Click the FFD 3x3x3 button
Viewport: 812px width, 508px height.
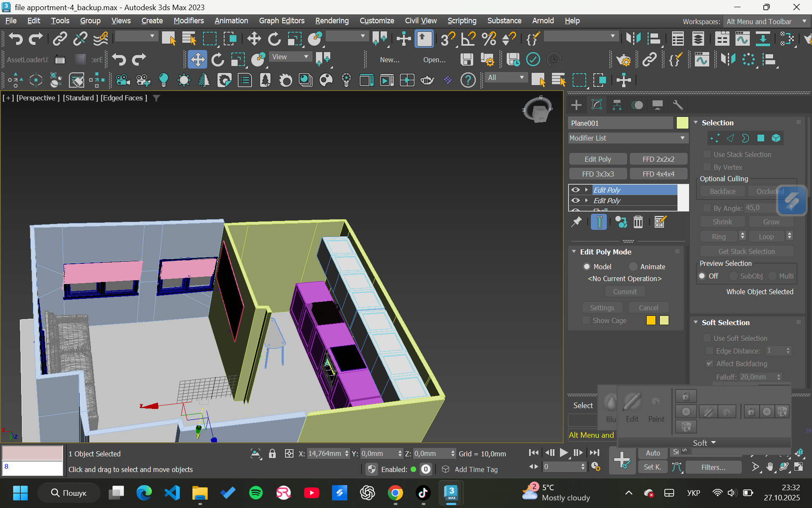[x=598, y=174]
